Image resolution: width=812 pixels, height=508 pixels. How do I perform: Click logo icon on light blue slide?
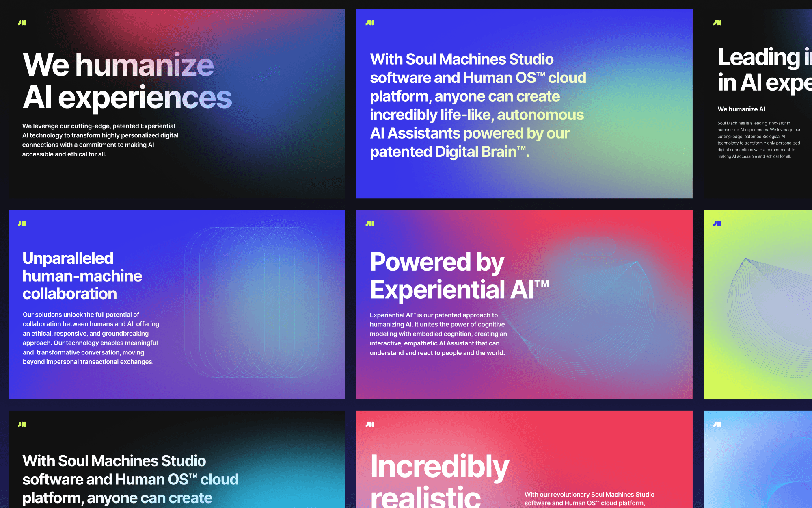tap(717, 424)
